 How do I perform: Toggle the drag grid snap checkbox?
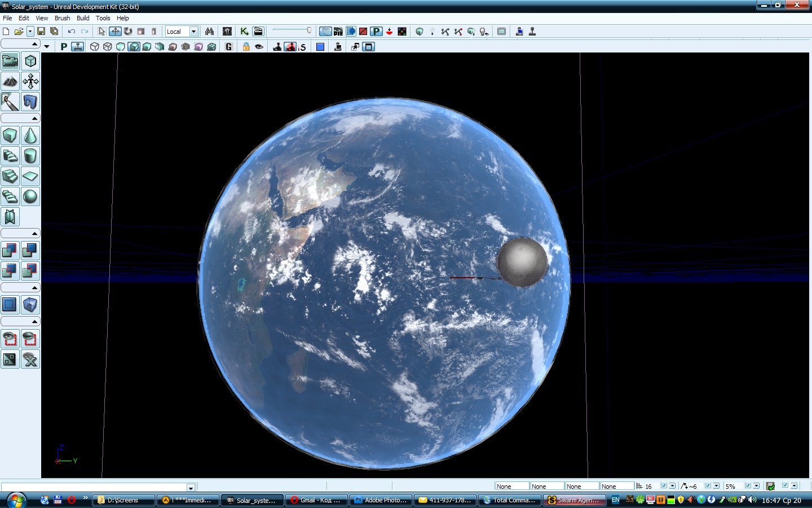[664, 486]
